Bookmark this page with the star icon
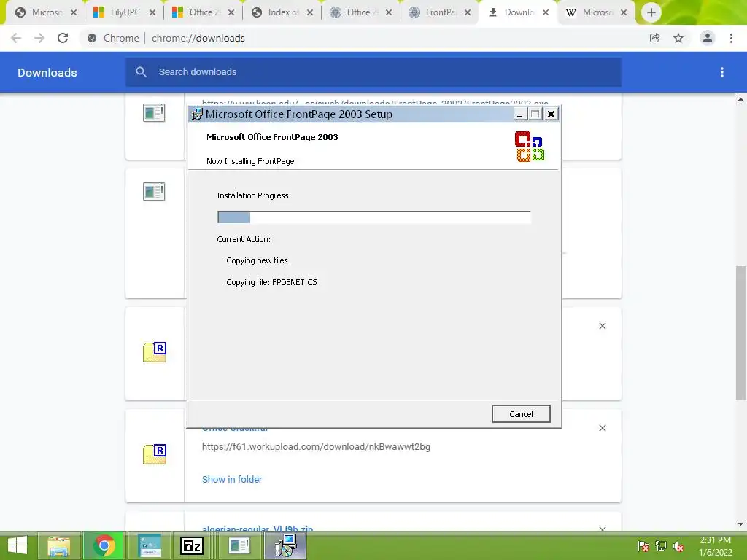Image resolution: width=747 pixels, height=560 pixels. tap(678, 38)
